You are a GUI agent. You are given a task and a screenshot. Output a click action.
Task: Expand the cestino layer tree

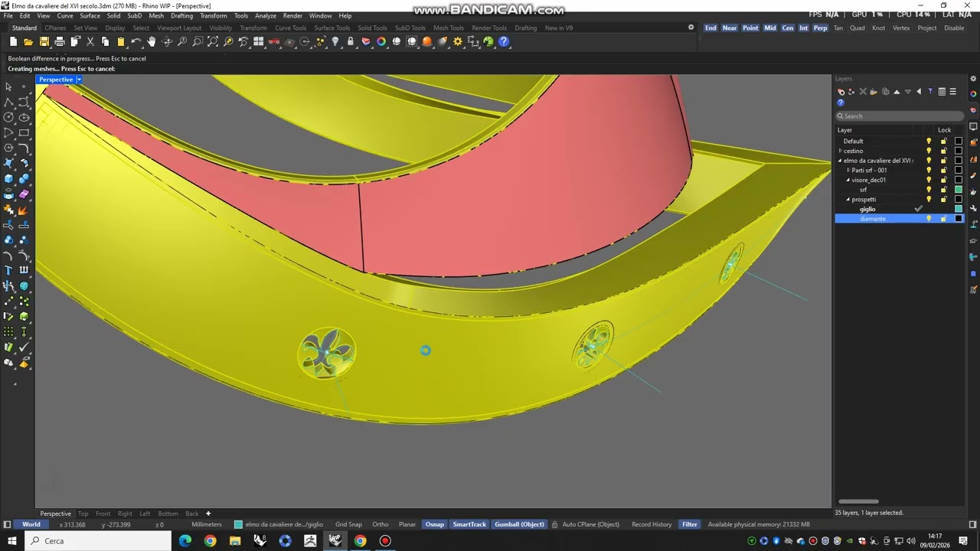pyautogui.click(x=840, y=151)
